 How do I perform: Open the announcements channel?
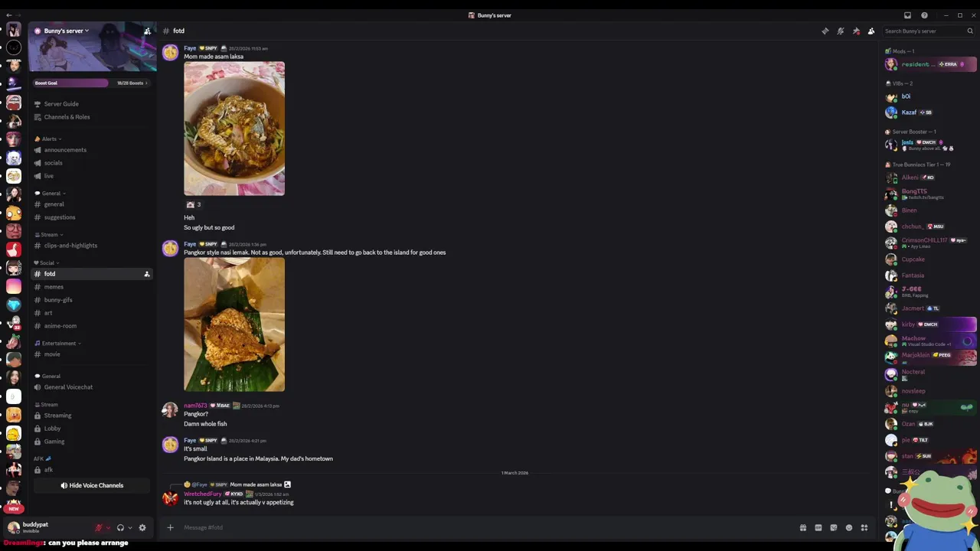(x=65, y=150)
